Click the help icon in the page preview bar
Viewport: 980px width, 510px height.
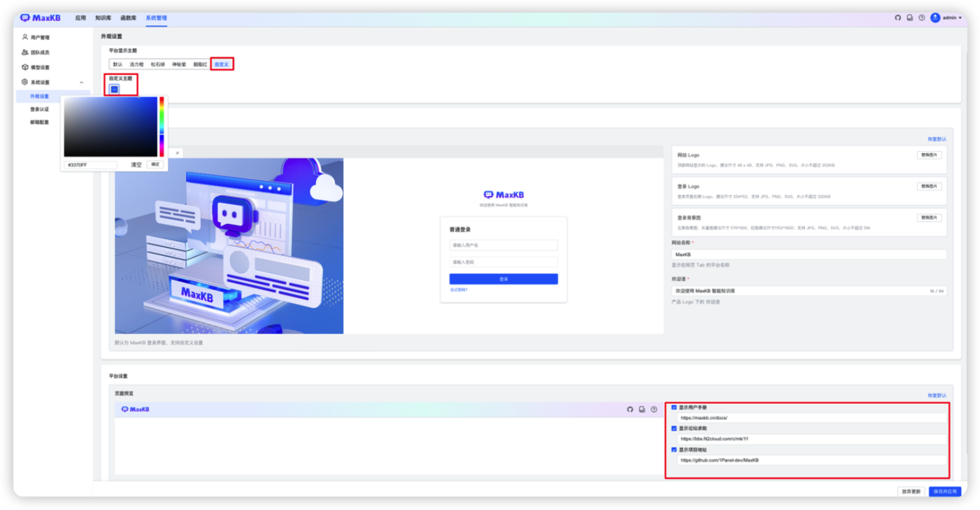[x=654, y=410]
